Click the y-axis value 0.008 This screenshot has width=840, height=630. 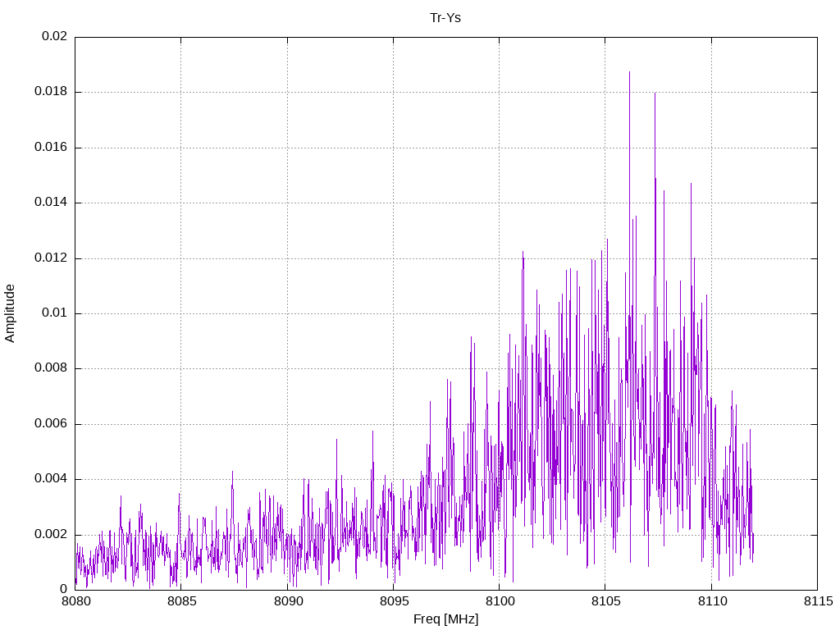[x=51, y=368]
